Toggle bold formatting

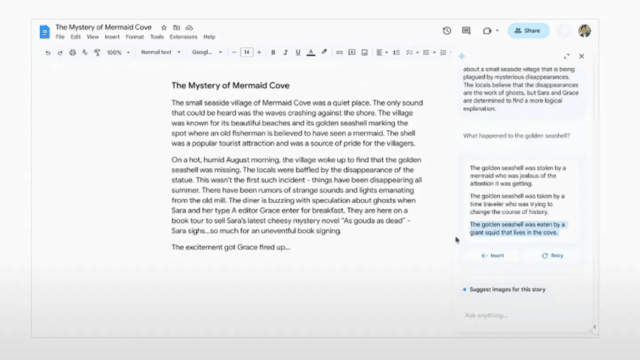pyautogui.click(x=273, y=52)
